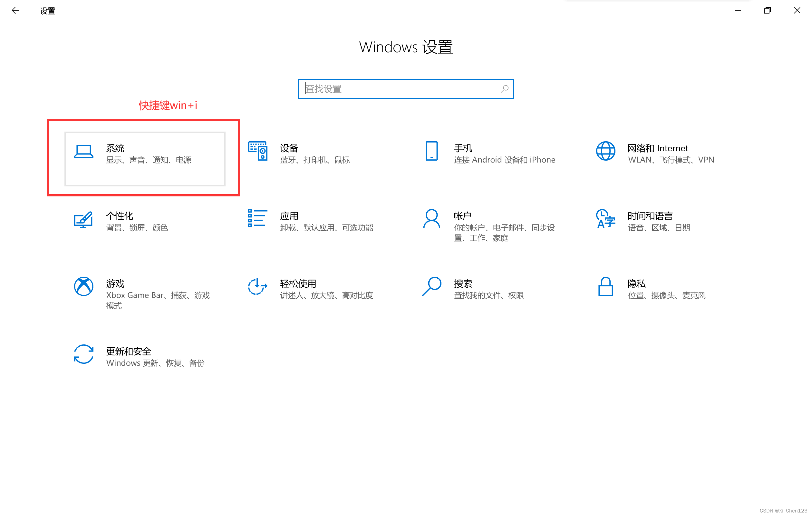This screenshot has width=812, height=516.
Task: Close the 设置 window
Action: [797, 10]
